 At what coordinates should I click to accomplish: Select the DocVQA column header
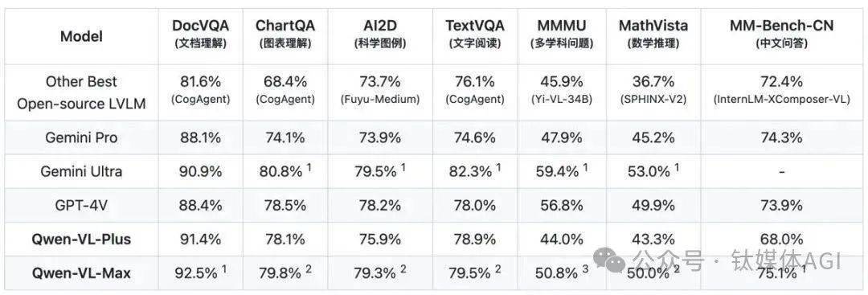(200, 34)
